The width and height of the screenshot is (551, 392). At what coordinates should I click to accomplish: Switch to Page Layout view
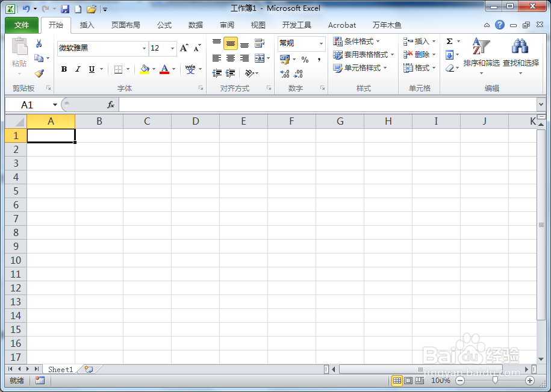[408, 381]
